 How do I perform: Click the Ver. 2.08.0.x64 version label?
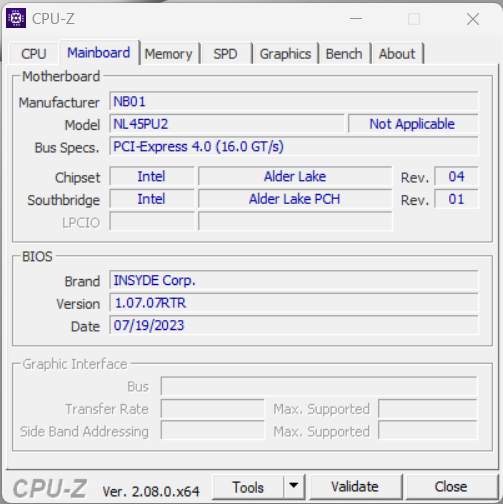pos(151,491)
